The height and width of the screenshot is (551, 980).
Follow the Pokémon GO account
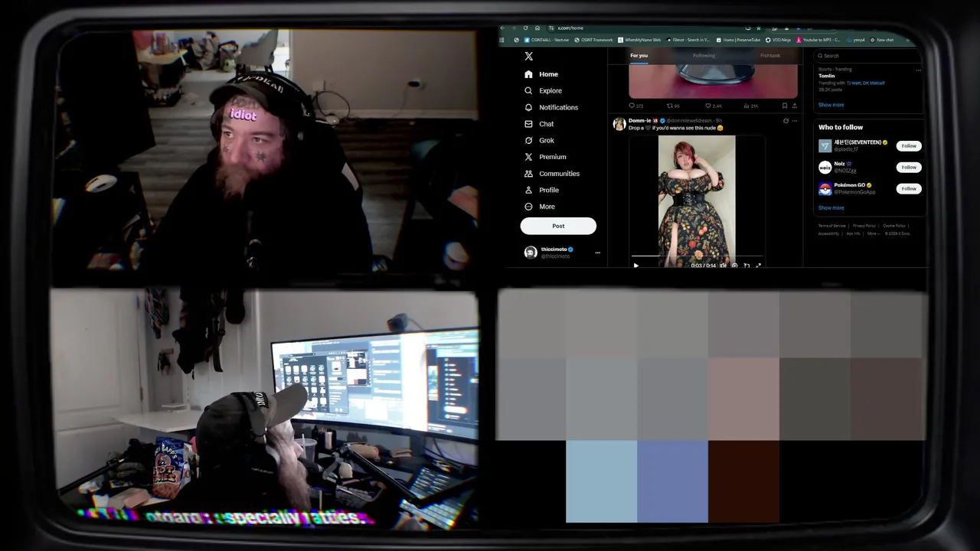(909, 188)
